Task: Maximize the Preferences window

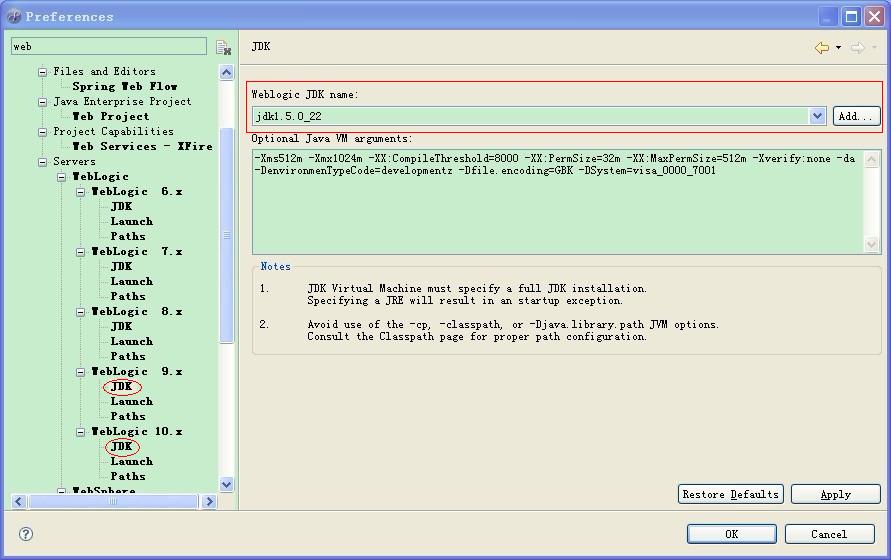Action: [x=851, y=16]
